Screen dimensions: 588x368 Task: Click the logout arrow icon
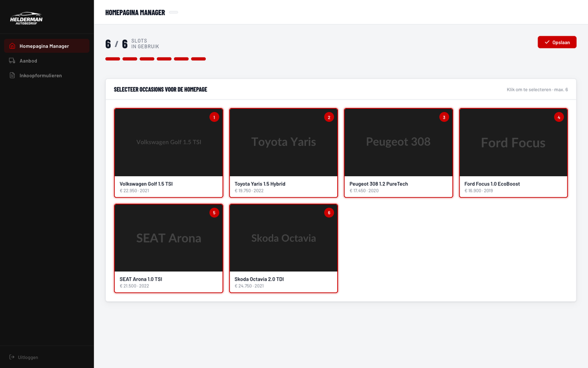pyautogui.click(x=12, y=357)
